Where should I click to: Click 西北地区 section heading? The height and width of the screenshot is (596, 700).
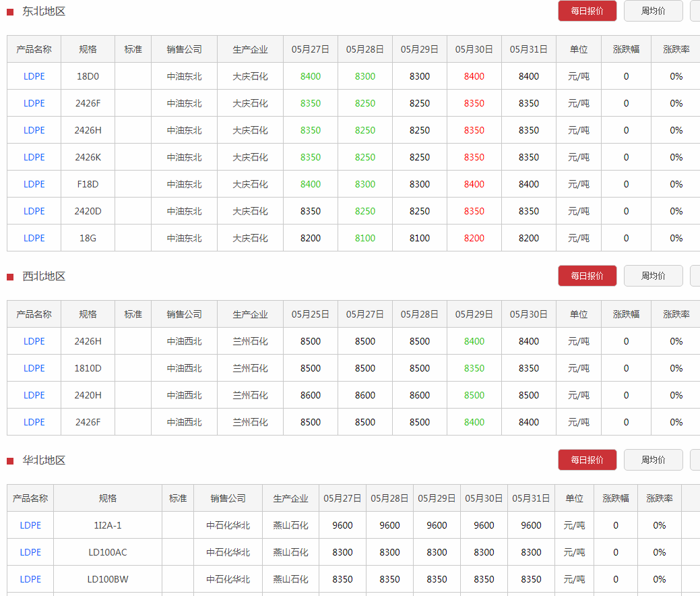tap(44, 276)
